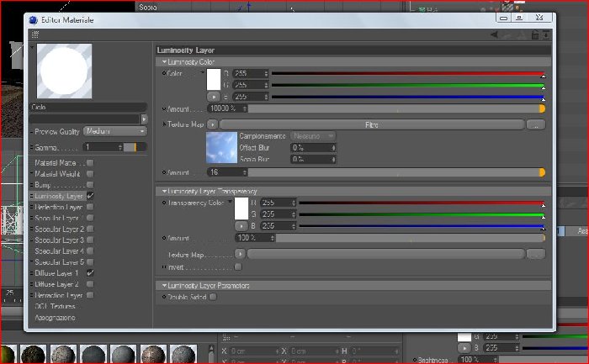Click the lock icon in Material Editor header
Viewport: 589px width, 364px height.
coord(535,35)
